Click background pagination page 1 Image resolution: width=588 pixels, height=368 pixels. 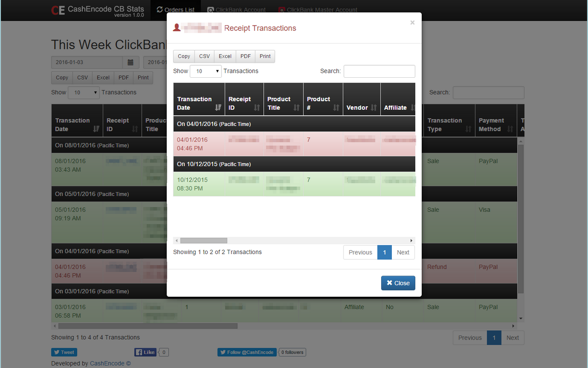coord(494,338)
